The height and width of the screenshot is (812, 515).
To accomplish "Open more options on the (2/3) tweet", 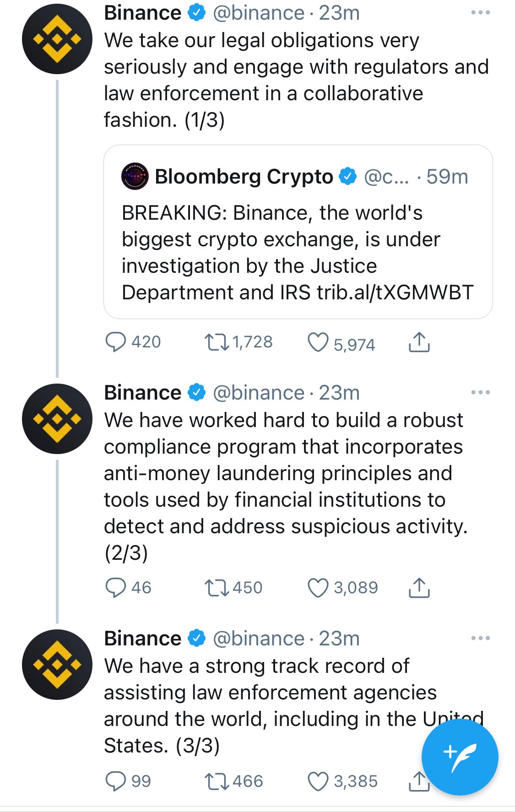I will click(480, 392).
